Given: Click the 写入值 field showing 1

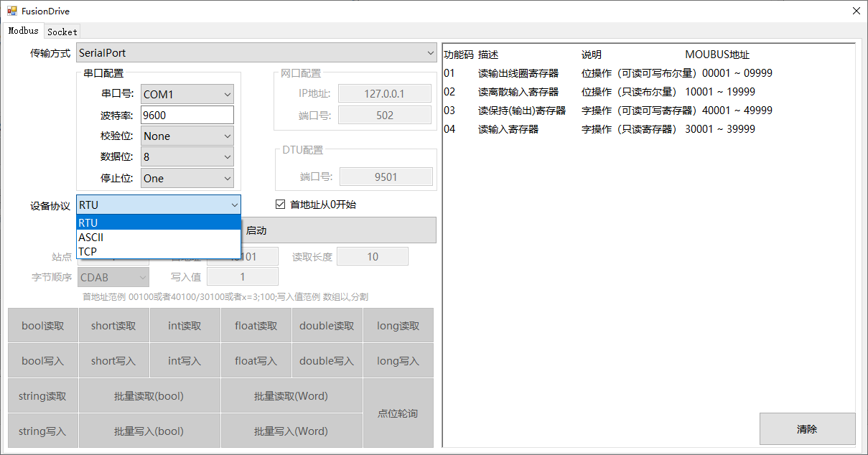Looking at the screenshot, I should tap(243, 276).
